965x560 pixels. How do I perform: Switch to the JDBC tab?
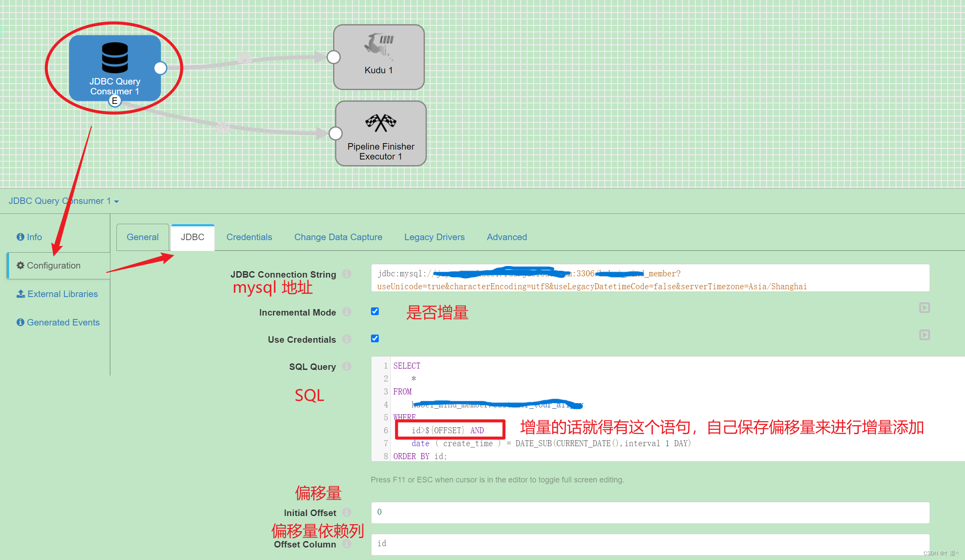point(193,237)
